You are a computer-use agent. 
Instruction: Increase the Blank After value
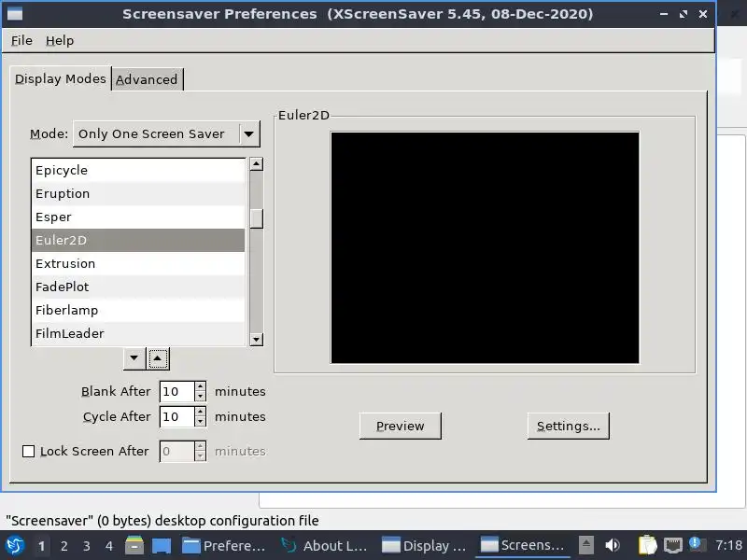[201, 386]
